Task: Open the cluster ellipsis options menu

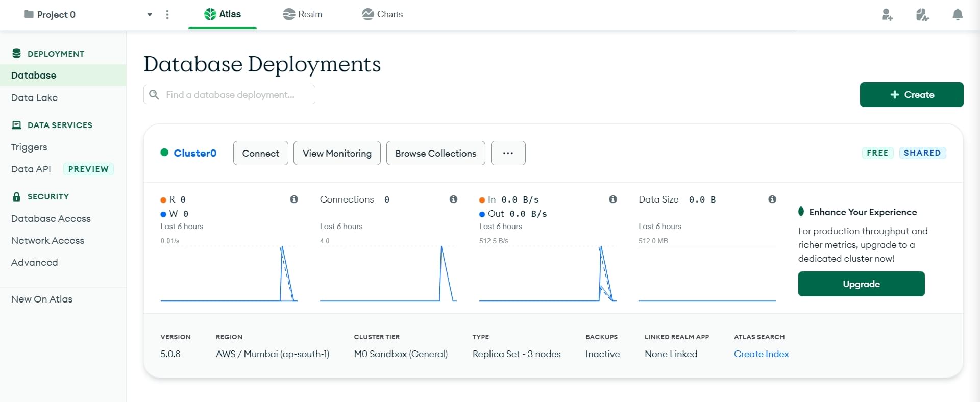Action: click(x=508, y=153)
